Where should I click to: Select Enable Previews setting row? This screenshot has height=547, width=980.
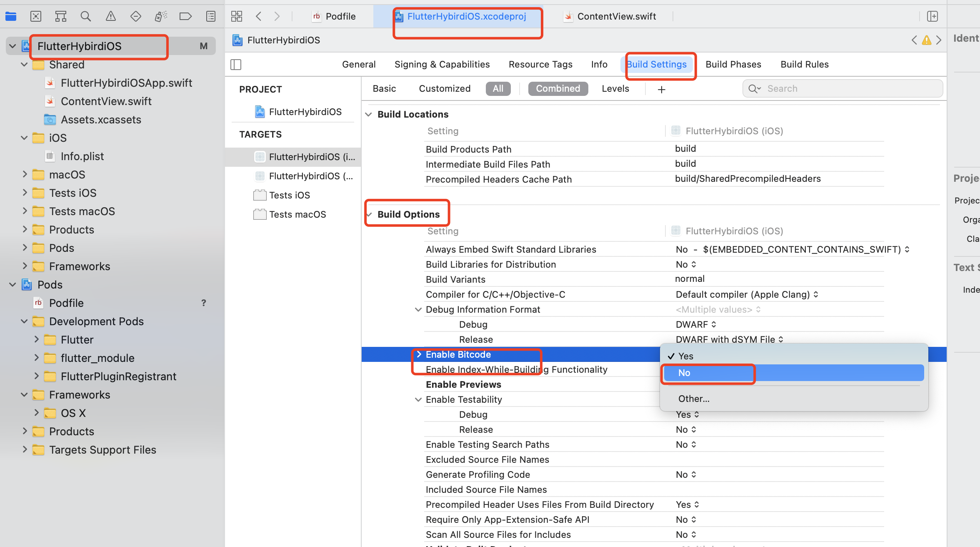[x=463, y=384]
